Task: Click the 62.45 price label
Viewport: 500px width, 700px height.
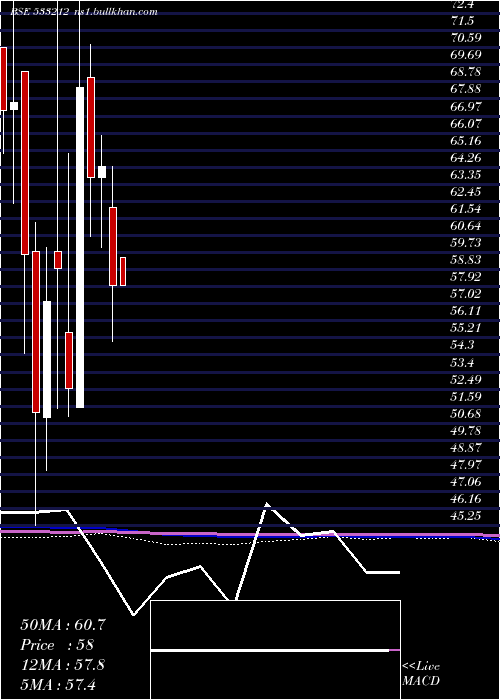Action: coord(466,192)
